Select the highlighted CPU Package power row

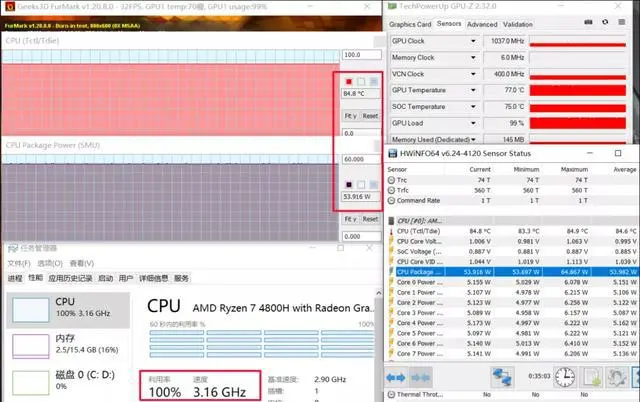516,272
